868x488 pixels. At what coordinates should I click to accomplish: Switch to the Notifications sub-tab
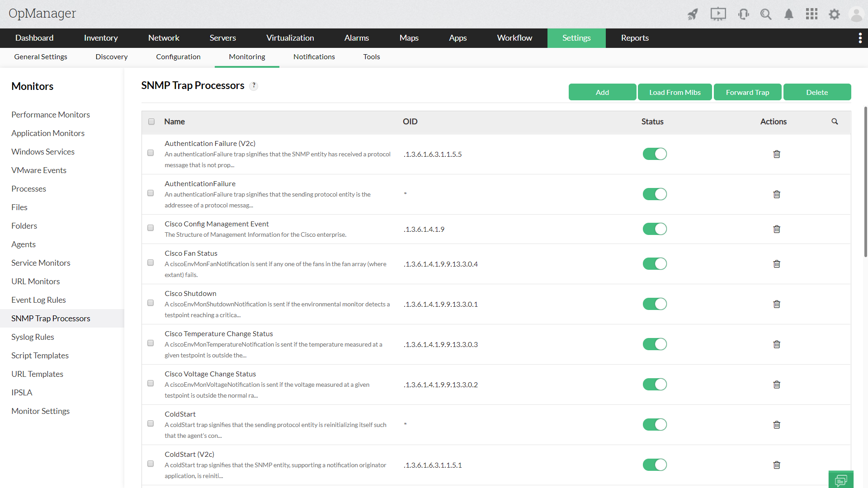[x=314, y=57]
